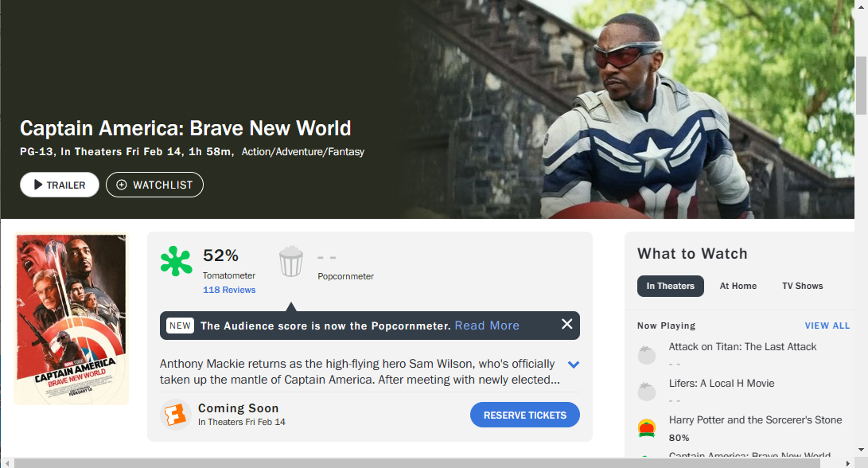
Task: Click the scroll left arrow
Action: tap(7, 463)
